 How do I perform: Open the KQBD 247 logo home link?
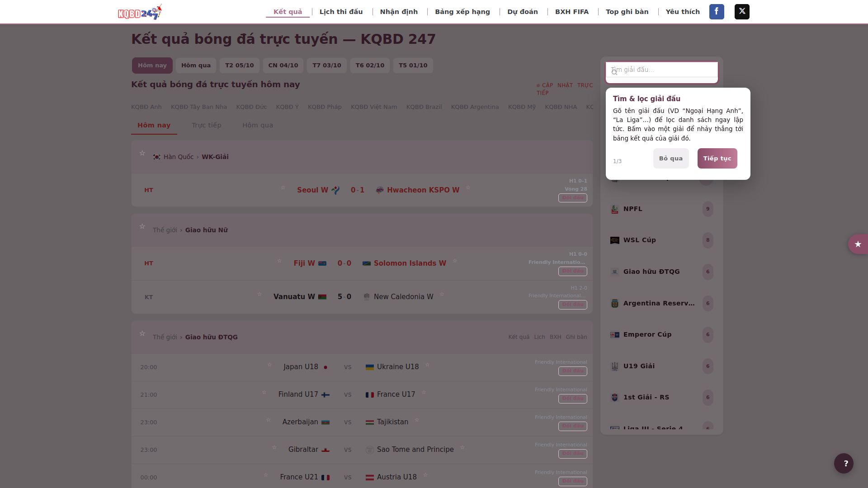coord(140,12)
